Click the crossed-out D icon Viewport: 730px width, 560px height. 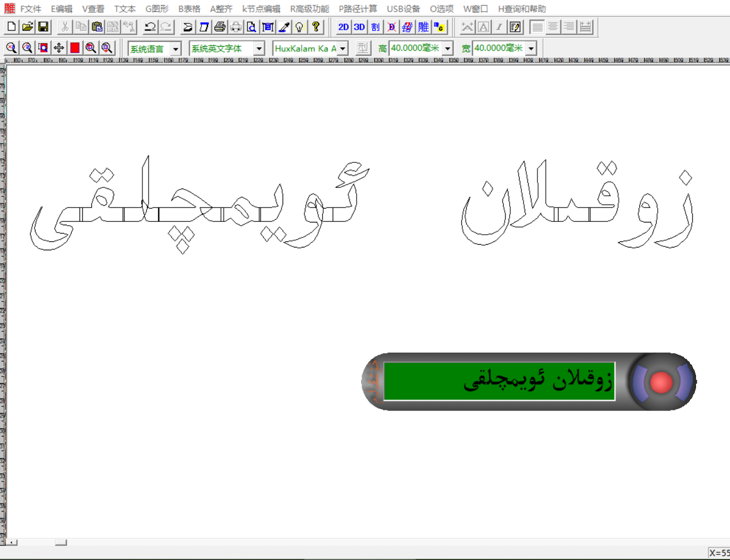(392, 27)
